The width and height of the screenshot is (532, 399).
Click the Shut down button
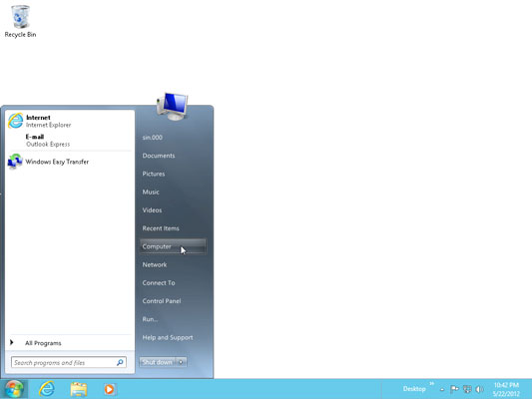point(158,362)
